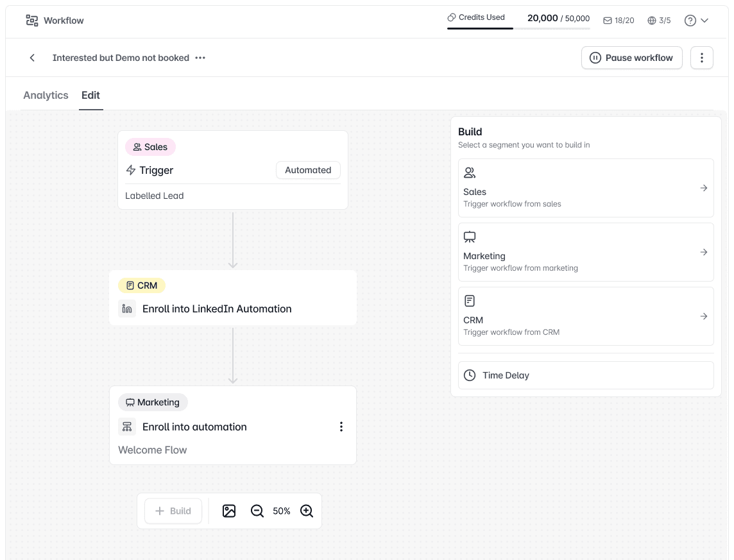
Task: Add a Time Delay step
Action: pos(586,375)
